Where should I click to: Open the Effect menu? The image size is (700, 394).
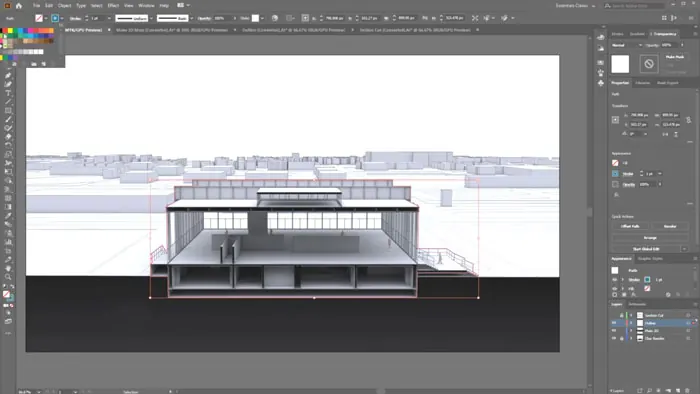pos(113,6)
